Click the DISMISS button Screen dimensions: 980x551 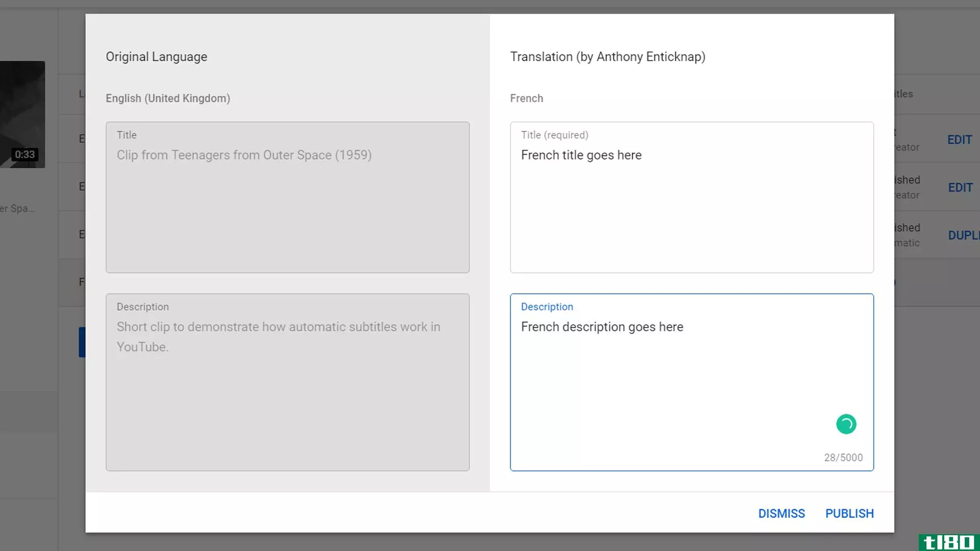point(781,513)
